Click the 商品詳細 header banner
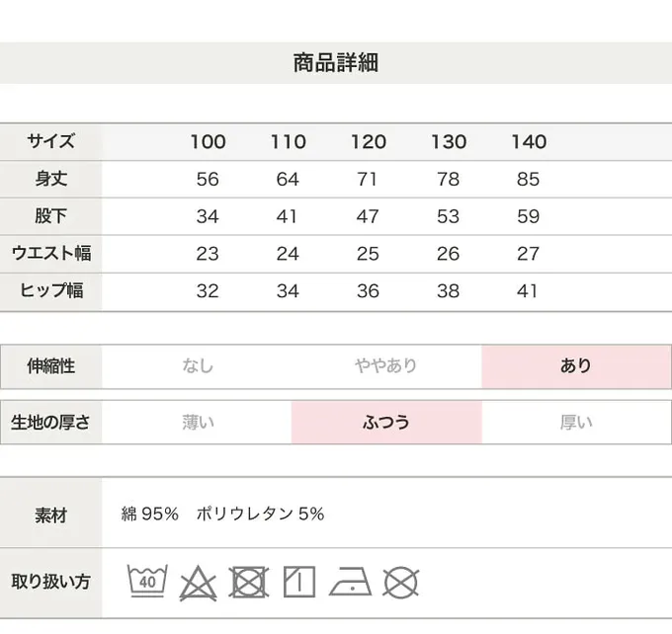Screen dimensions: 672x634 pyautogui.click(x=336, y=63)
